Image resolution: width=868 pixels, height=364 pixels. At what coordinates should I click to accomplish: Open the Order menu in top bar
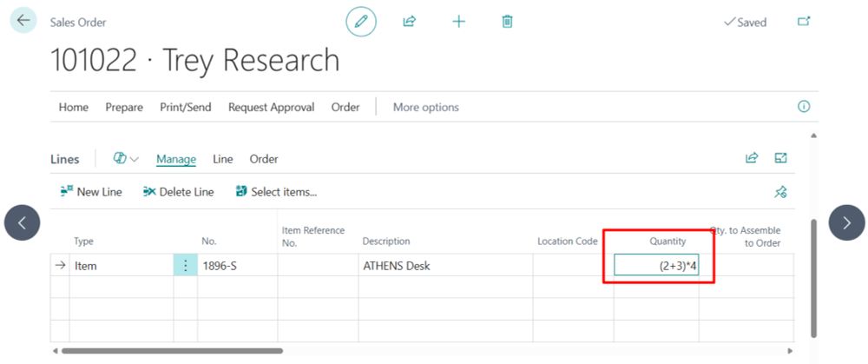pos(345,108)
